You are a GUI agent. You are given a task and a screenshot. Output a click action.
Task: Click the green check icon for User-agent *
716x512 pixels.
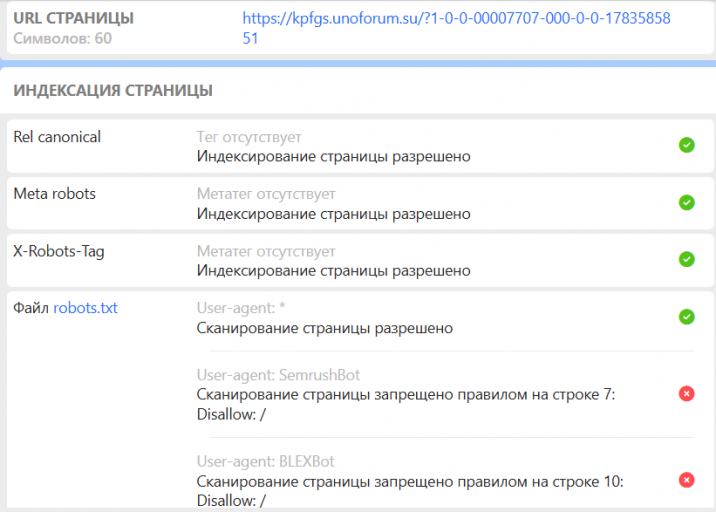click(x=686, y=317)
